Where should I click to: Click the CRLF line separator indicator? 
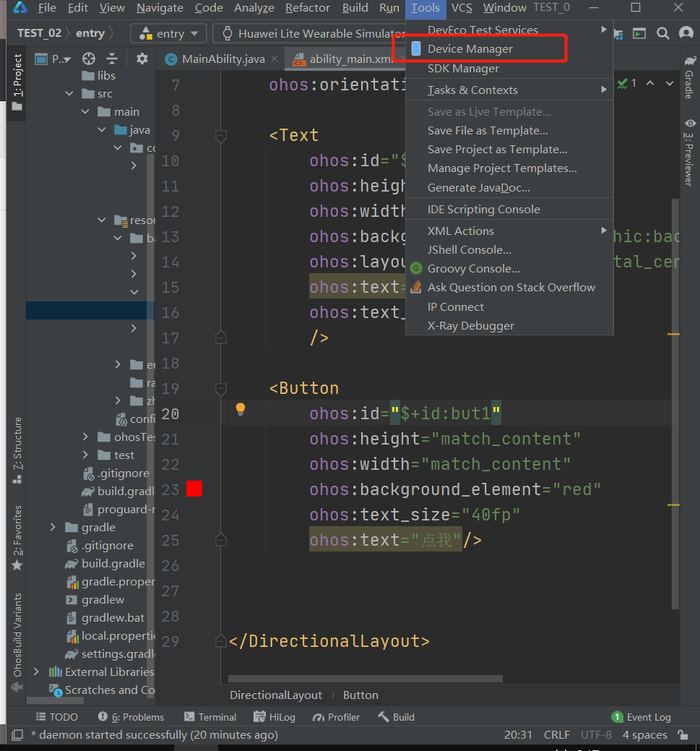tap(557, 734)
